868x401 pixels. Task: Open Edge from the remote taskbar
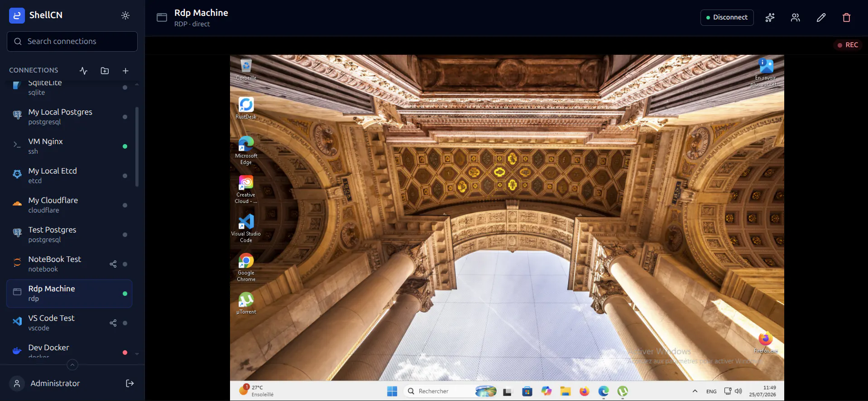pos(604,391)
